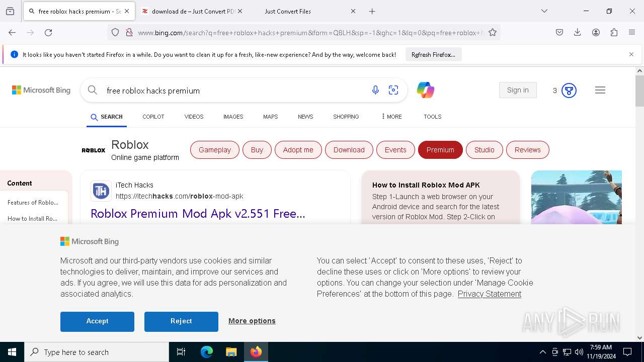Screen dimensions: 644x362
Task: Launch Microsoft Edge from taskbar
Action: coord(207,352)
